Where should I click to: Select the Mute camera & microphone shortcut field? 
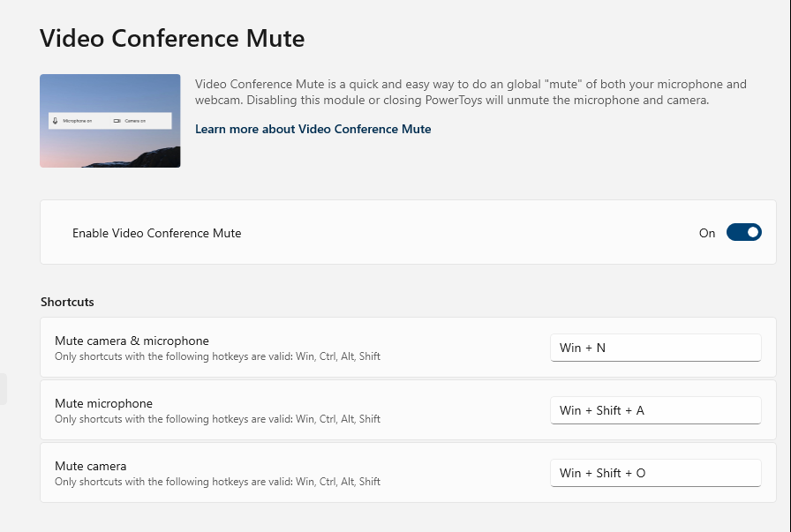[x=655, y=348]
